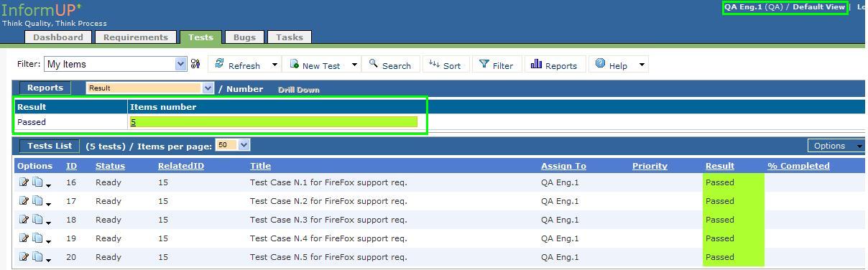Click the Tests List section button
The image size is (868, 270).
click(50, 146)
